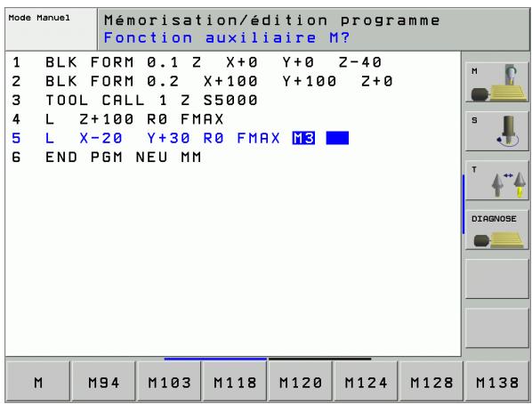Choose the M124 softkey

pyautogui.click(x=366, y=382)
